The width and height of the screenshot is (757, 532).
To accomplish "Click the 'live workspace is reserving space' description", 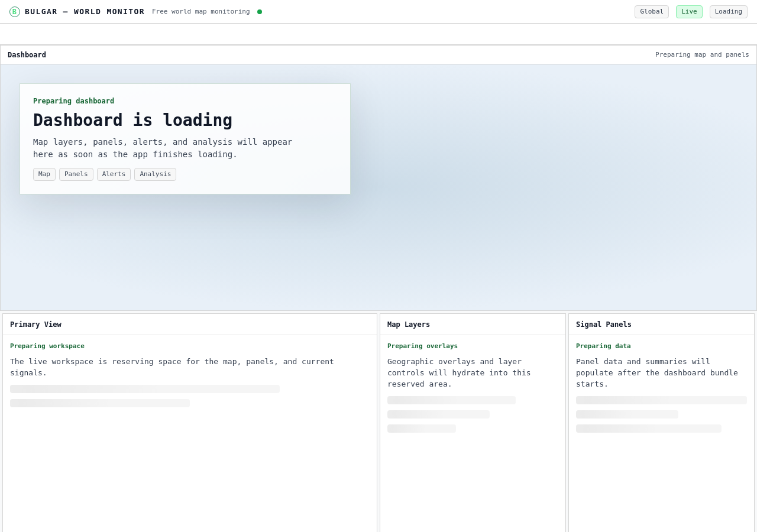I will coord(172,367).
